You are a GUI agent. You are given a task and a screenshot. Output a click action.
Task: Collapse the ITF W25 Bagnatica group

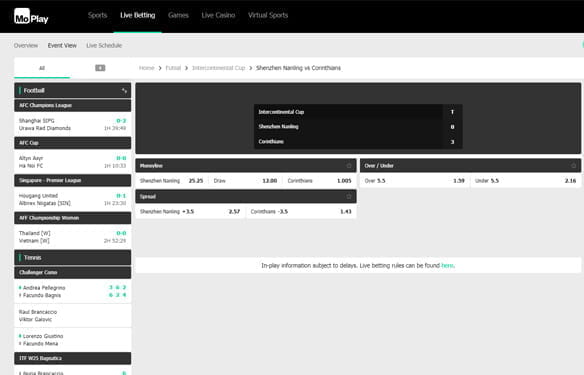tap(73, 358)
